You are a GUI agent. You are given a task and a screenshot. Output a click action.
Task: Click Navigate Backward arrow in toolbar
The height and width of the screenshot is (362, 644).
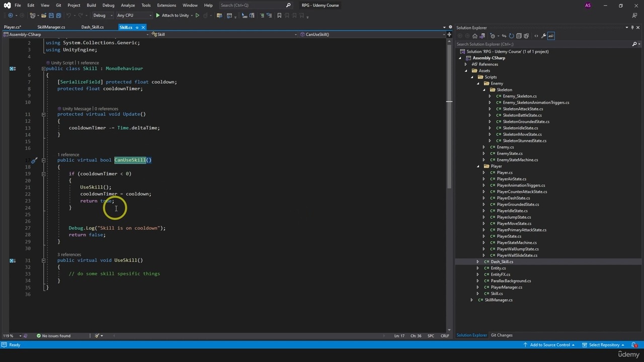[x=10, y=16]
